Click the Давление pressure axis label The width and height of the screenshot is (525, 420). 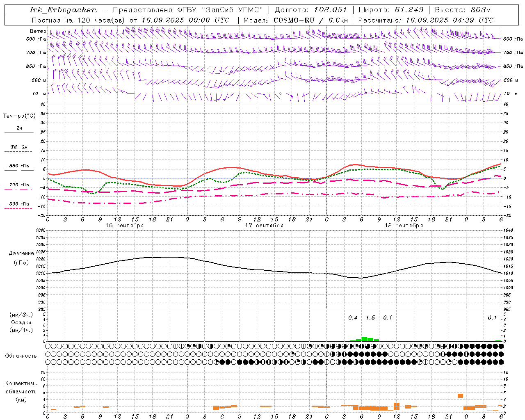(x=21, y=253)
